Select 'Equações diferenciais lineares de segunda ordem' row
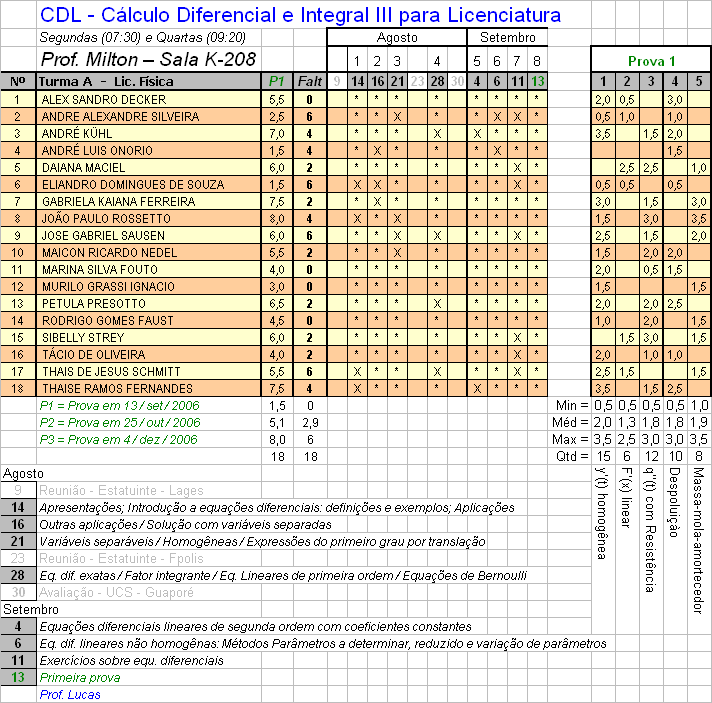The height and width of the screenshot is (703, 712). pyautogui.click(x=255, y=627)
